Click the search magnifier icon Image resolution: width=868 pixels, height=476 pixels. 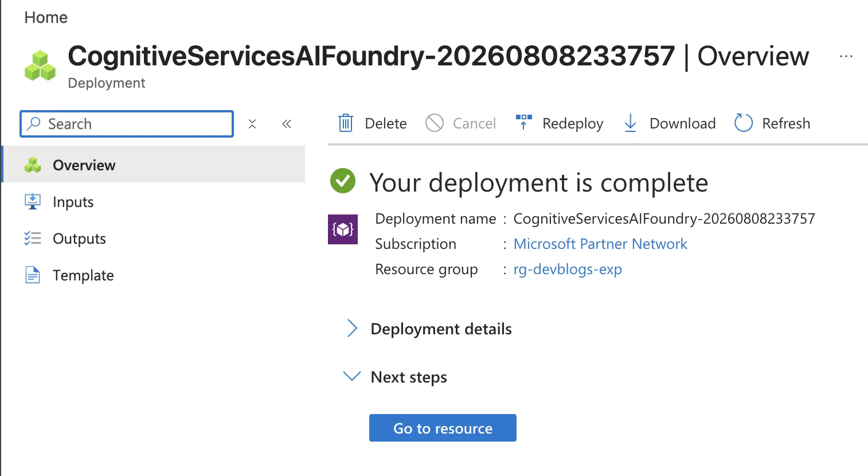pyautogui.click(x=34, y=123)
